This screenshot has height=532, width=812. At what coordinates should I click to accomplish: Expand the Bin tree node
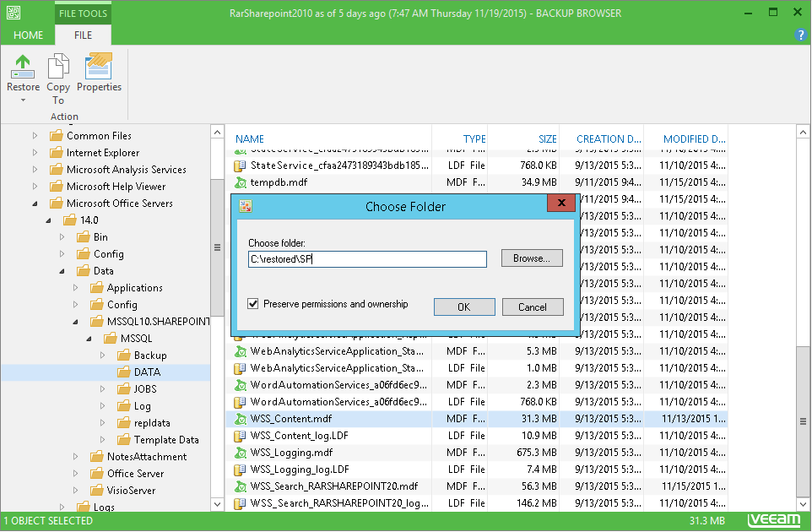click(62, 237)
